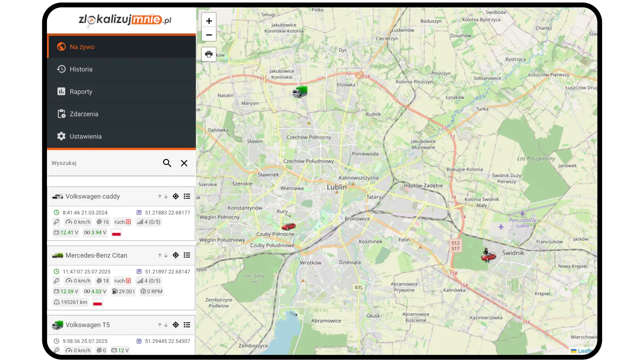Select red car marker near Świdnik

[x=488, y=257]
